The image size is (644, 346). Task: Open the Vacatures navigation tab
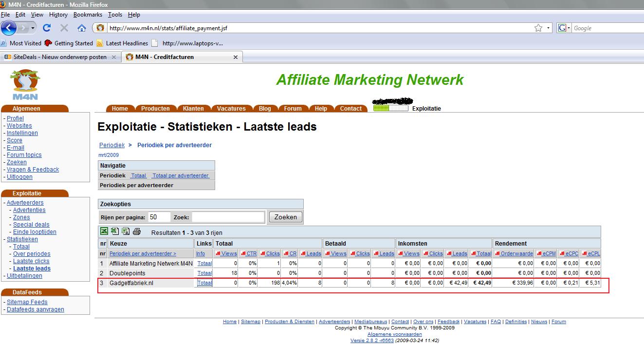point(231,109)
